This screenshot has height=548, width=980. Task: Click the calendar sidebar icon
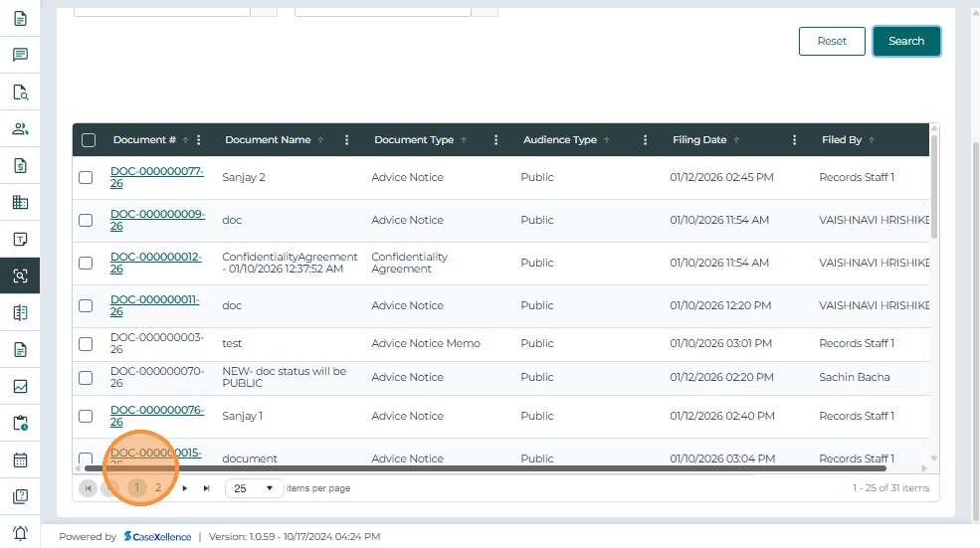tap(20, 460)
